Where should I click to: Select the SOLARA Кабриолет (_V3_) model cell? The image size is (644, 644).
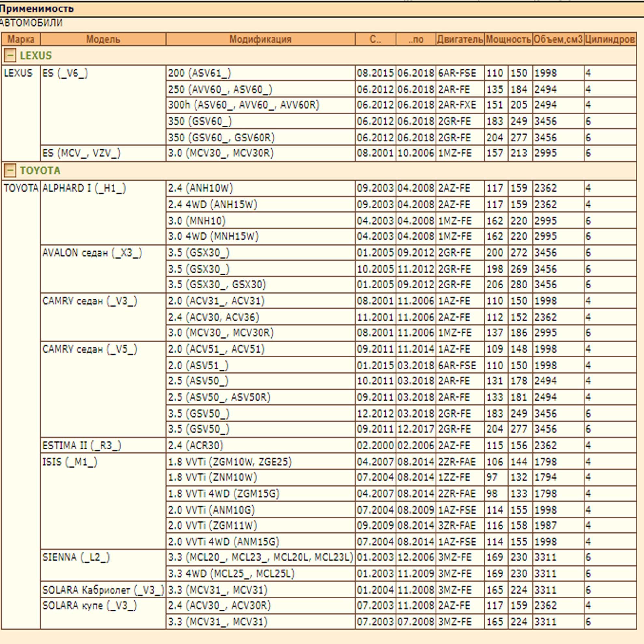pyautogui.click(x=103, y=590)
